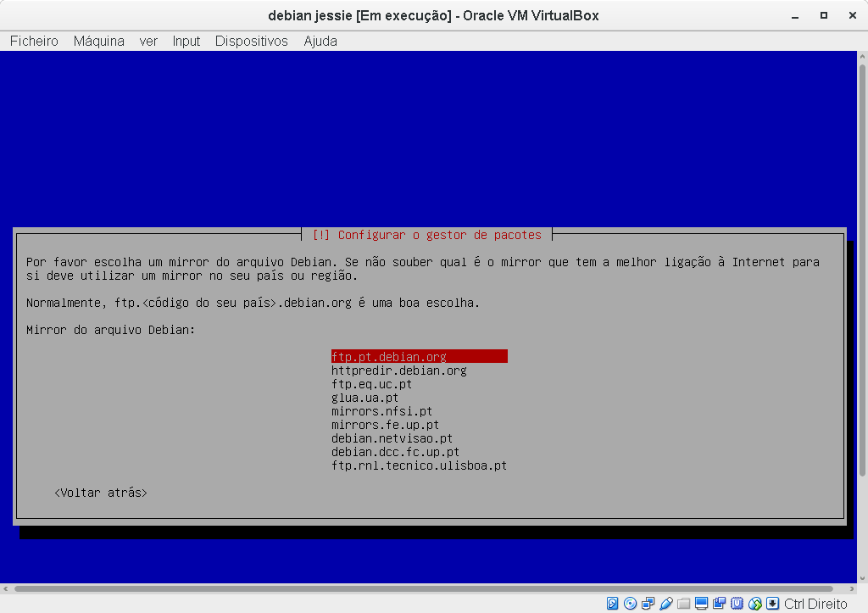868x613 pixels.
Task: Minimize the VirtualBox window
Action: [795, 16]
